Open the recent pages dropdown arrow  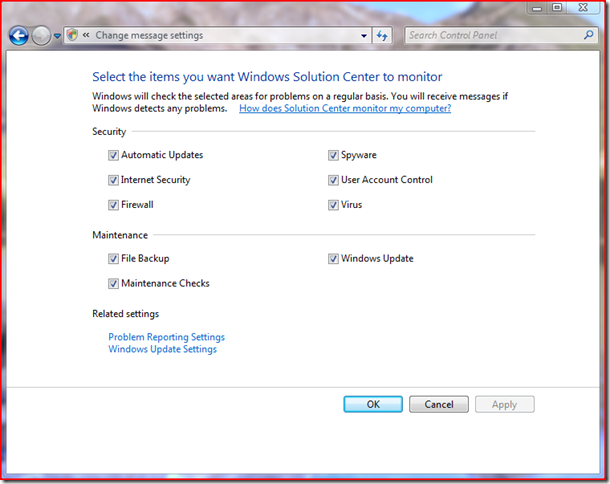click(x=57, y=36)
